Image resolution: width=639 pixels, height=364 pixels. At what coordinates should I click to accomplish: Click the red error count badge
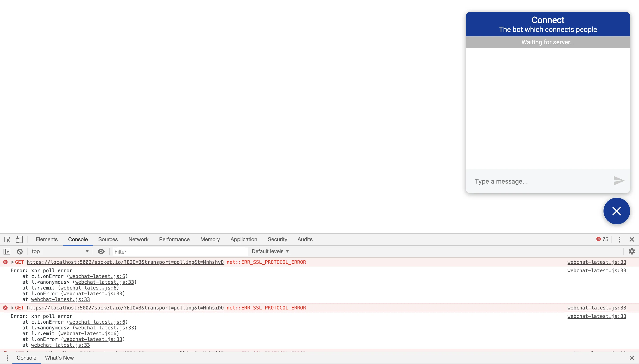[602, 239]
